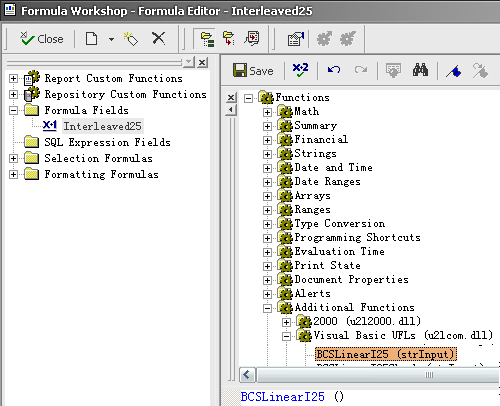This screenshot has width=500, height=406.
Task: Click the Check syntax X+2 icon
Action: tap(300, 70)
